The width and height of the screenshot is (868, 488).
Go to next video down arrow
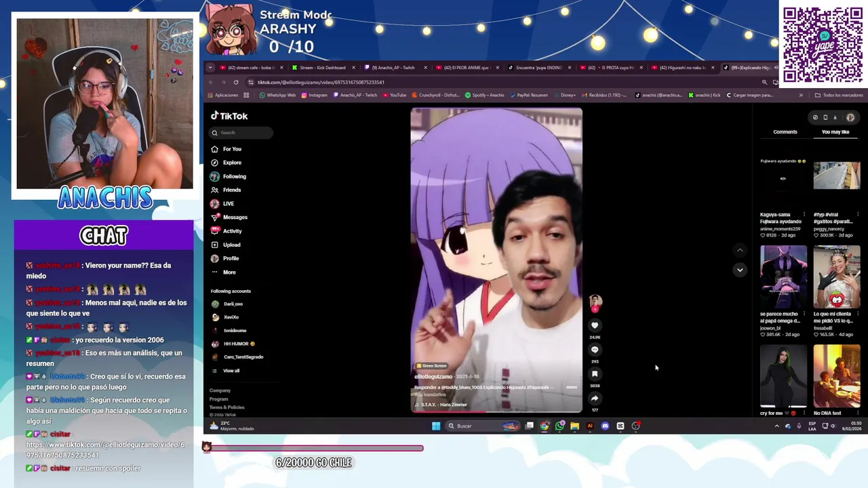tap(740, 270)
